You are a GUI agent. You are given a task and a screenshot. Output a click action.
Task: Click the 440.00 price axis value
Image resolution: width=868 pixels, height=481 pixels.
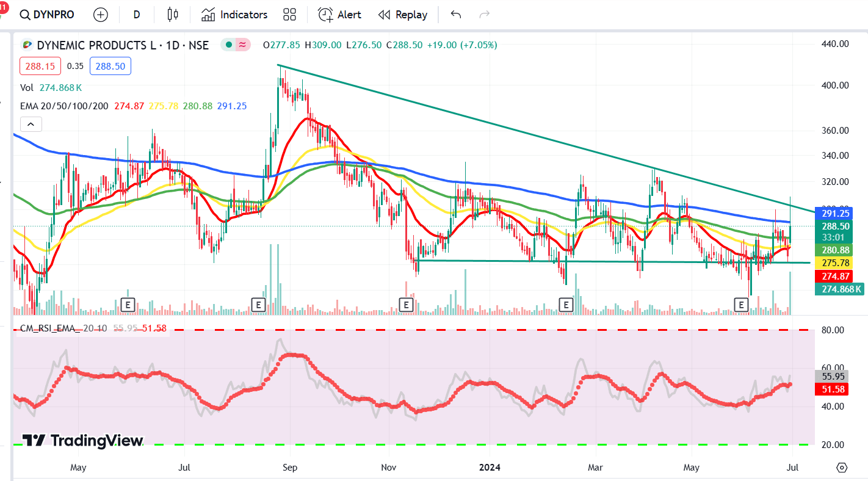point(834,44)
